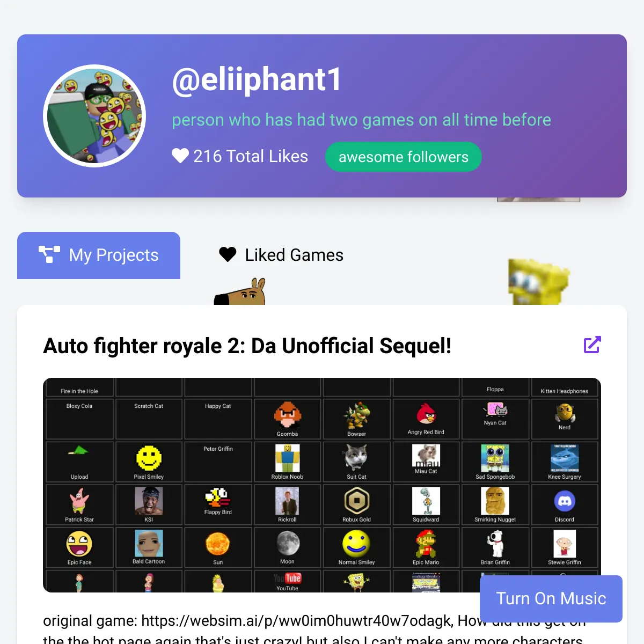Click the @eliiphant1 username heading
644x644 pixels.
pos(257,79)
